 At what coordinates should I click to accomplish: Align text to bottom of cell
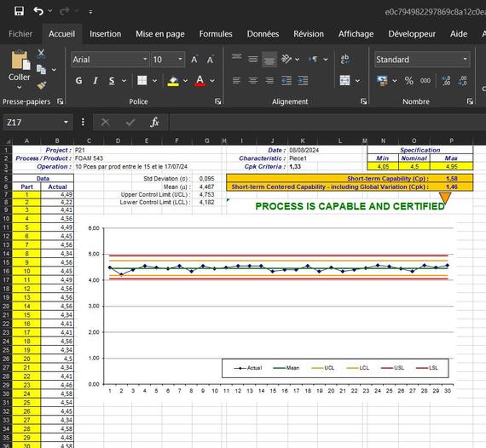coord(269,59)
